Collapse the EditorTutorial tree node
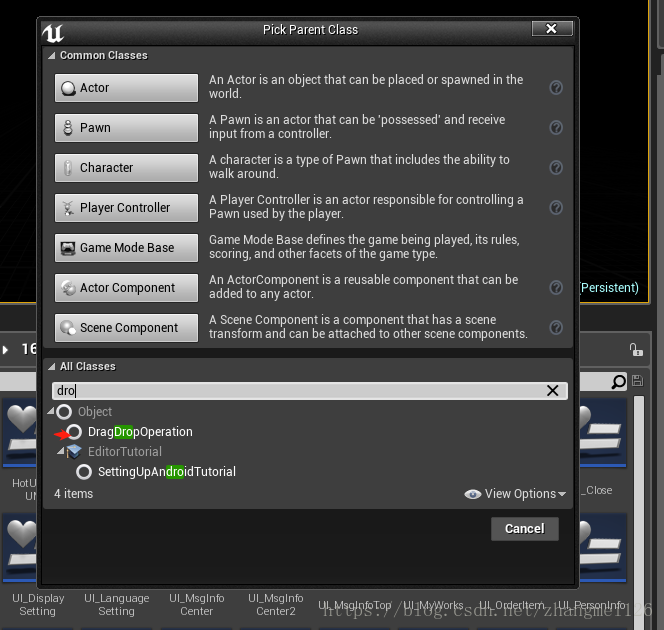 click(x=61, y=451)
